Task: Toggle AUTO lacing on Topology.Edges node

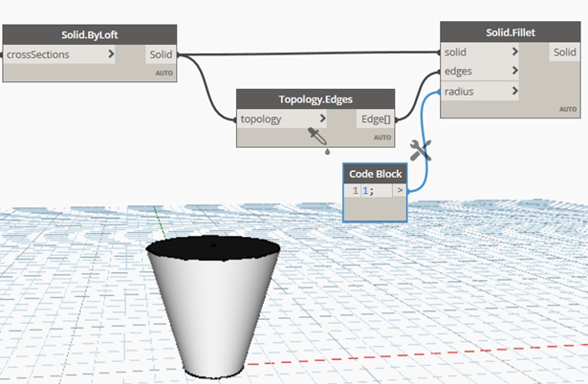Action: (382, 138)
